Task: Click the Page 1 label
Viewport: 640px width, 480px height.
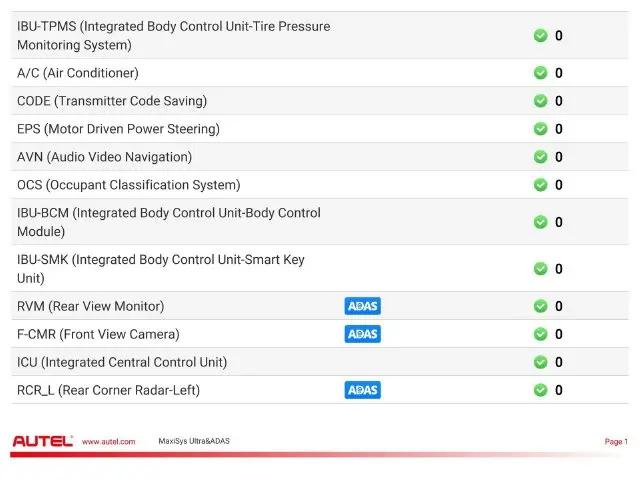Action: pyautogui.click(x=616, y=441)
